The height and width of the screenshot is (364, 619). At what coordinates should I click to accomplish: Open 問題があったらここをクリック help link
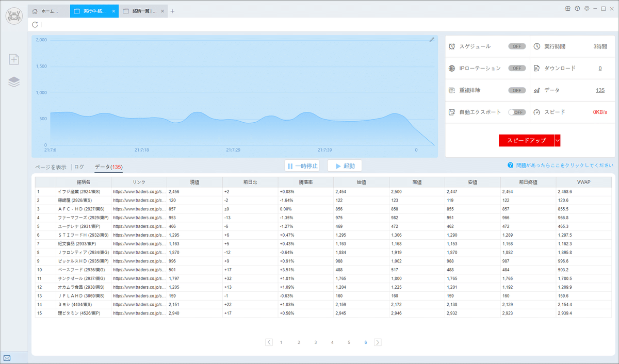pos(564,166)
